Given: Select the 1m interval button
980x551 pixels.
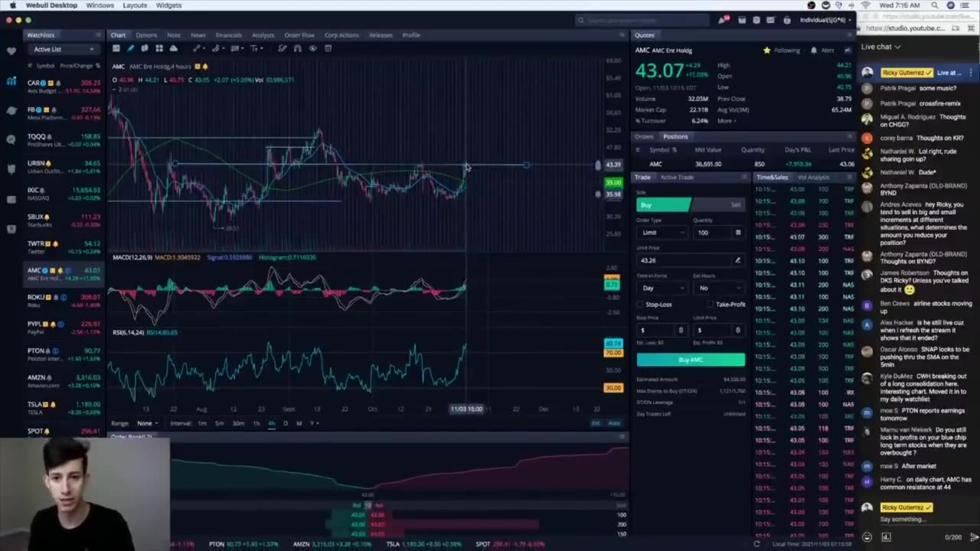Looking at the screenshot, I should 202,423.
